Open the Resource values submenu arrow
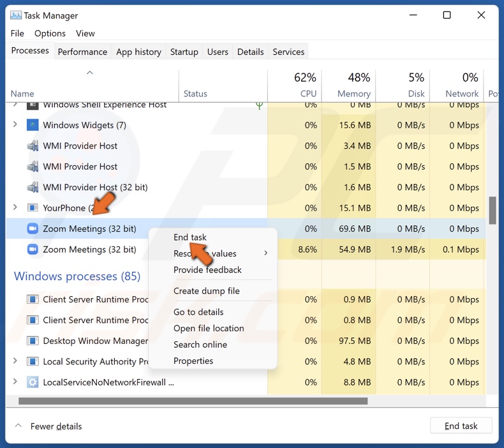 point(266,253)
